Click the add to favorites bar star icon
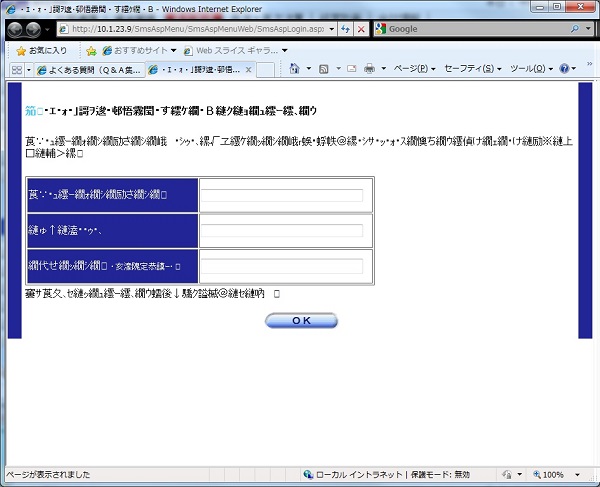This screenshot has width=600, height=487. click(91, 51)
